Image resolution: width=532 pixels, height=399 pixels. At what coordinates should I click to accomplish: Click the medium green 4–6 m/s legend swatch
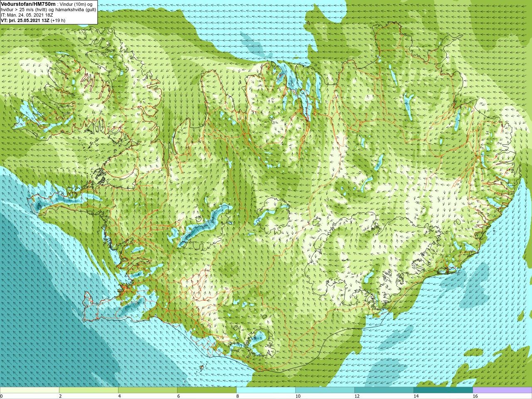[148, 390]
